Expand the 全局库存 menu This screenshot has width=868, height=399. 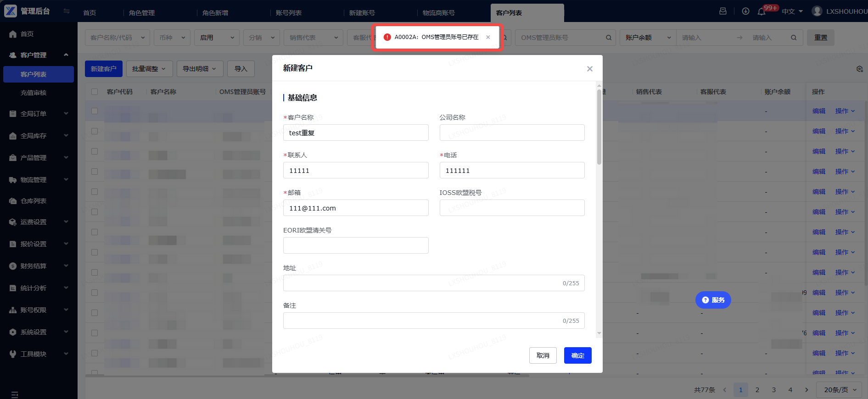pyautogui.click(x=39, y=136)
